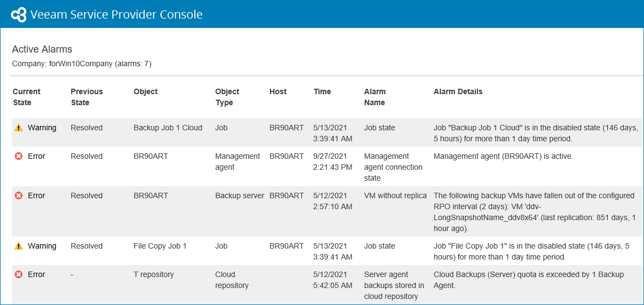Select the T repository object

coord(154,274)
